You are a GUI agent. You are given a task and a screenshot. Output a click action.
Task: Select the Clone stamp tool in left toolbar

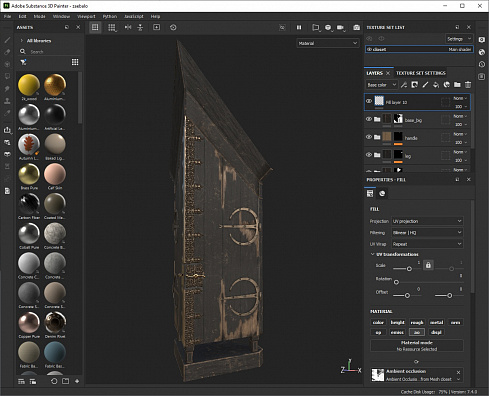(x=7, y=101)
